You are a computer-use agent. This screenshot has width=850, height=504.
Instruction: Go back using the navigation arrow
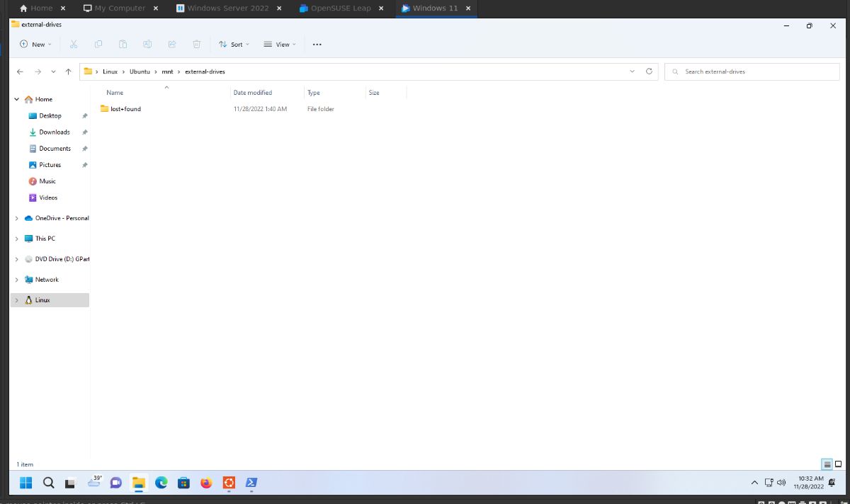(20, 71)
